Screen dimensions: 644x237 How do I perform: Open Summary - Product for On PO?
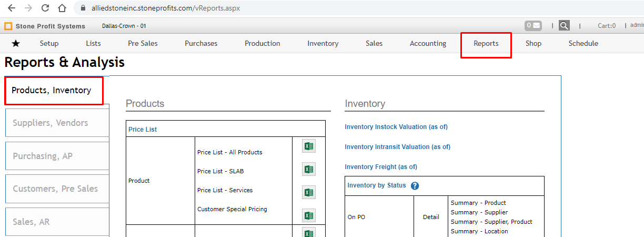point(478,203)
